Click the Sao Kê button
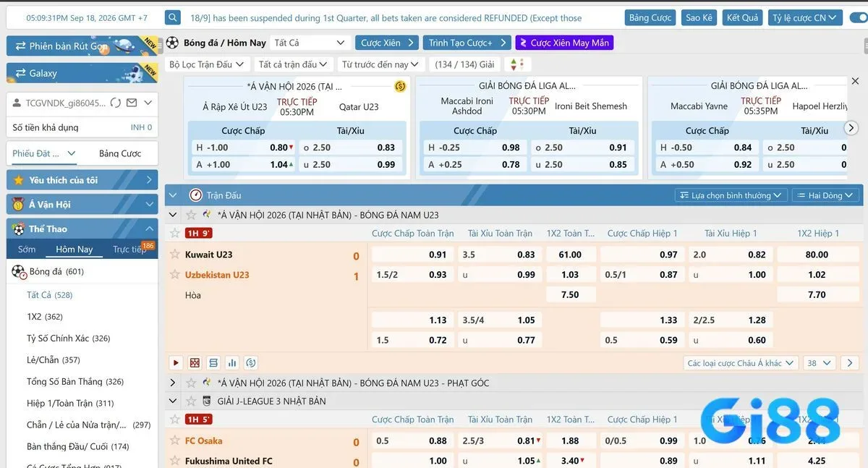This screenshot has height=468, width=868. (699, 17)
